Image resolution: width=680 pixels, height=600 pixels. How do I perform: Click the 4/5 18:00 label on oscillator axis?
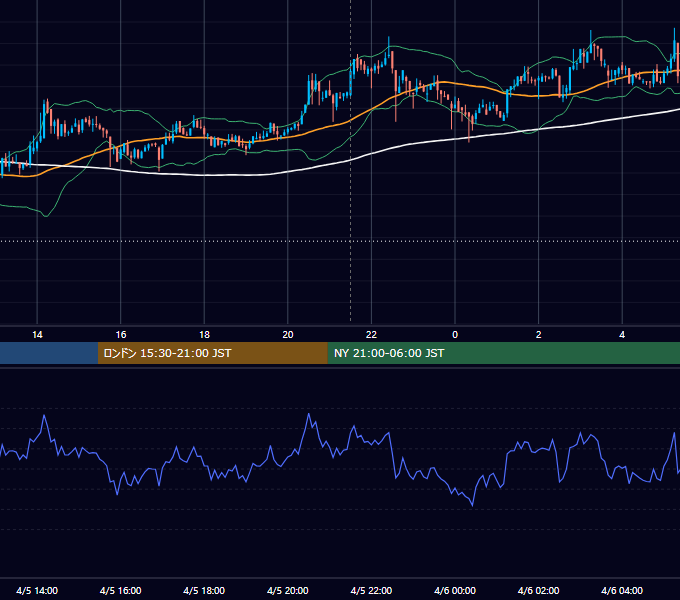[204, 590]
